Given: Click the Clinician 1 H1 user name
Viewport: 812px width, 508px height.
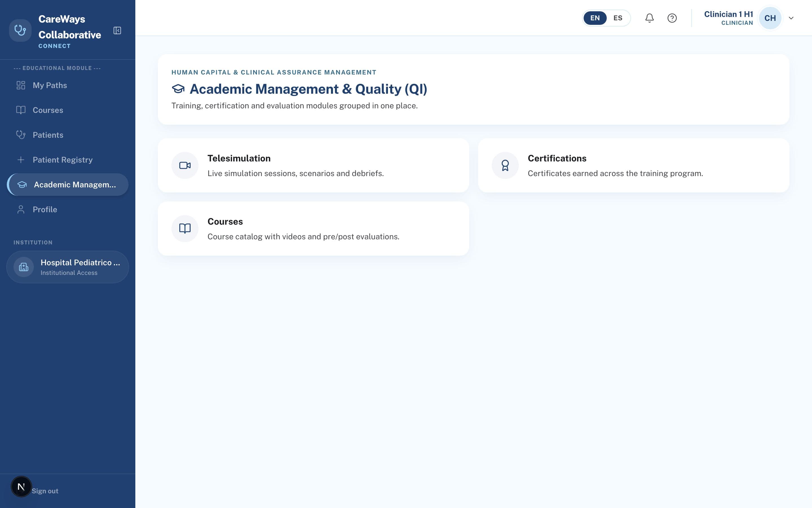Looking at the screenshot, I should (x=729, y=14).
